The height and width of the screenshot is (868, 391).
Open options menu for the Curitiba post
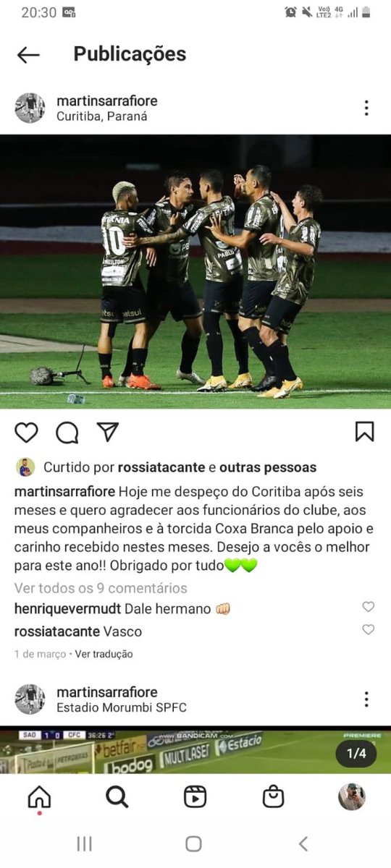click(366, 109)
